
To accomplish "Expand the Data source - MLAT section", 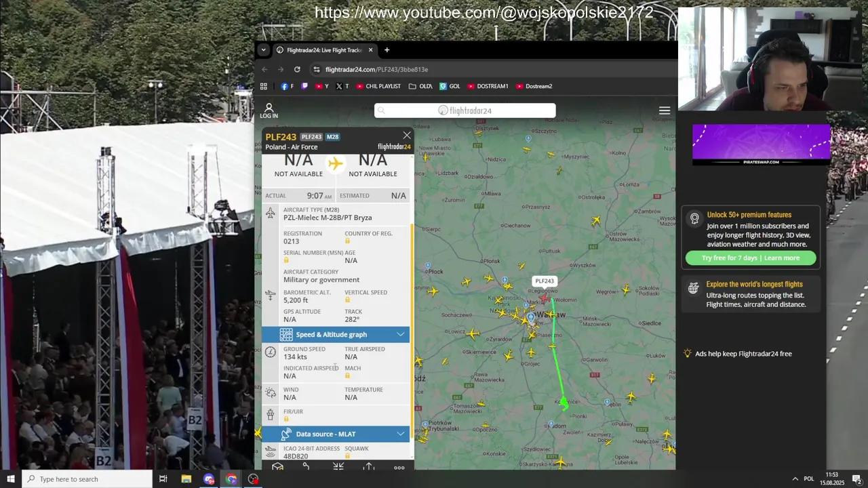I will click(x=401, y=434).
